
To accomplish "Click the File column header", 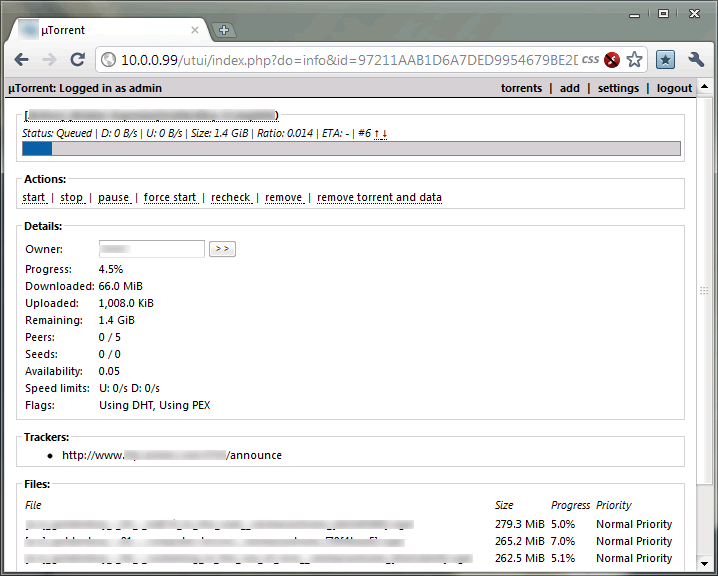I will 33,505.
